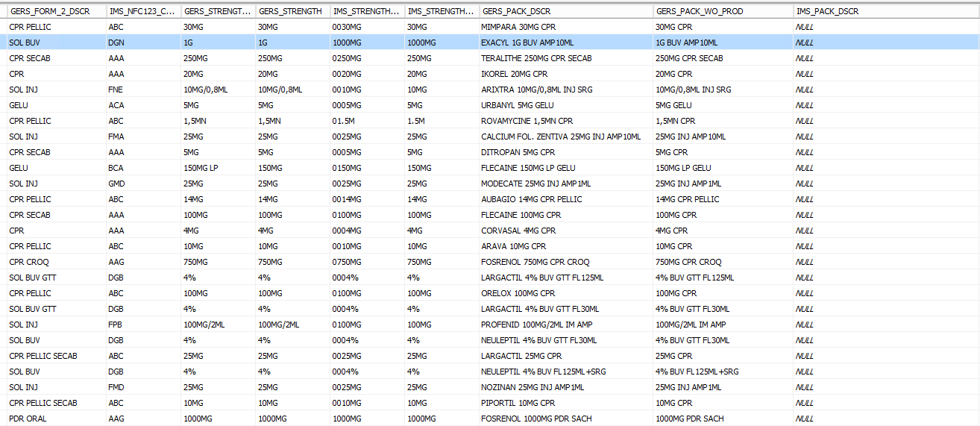This screenshot has height=426, width=980.
Task: Sort by GERS_FORM_2_DSCR column header
Action: click(x=55, y=11)
